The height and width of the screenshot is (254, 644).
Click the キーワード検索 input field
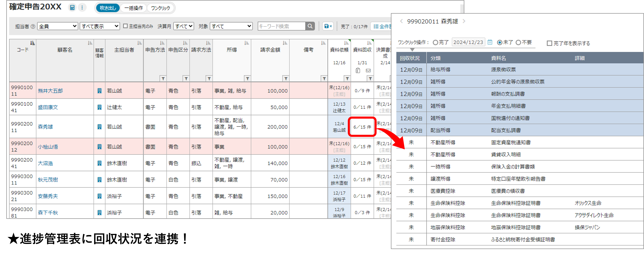coord(281,26)
